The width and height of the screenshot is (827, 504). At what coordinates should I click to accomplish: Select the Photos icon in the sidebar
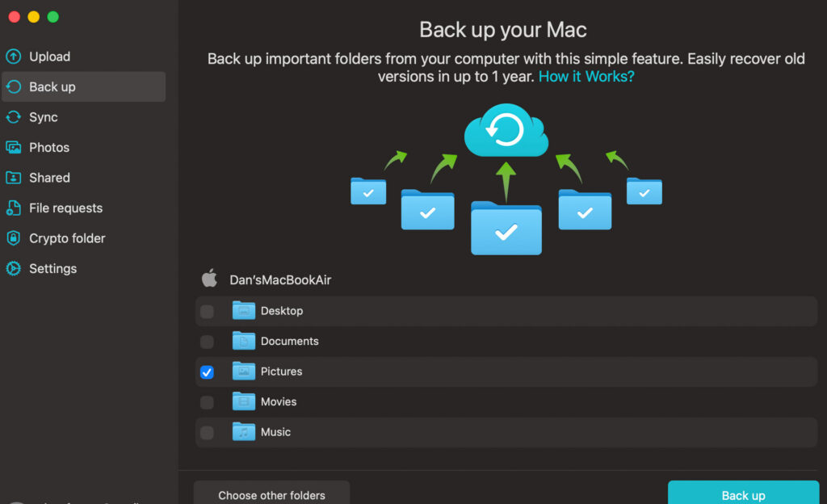pos(13,147)
